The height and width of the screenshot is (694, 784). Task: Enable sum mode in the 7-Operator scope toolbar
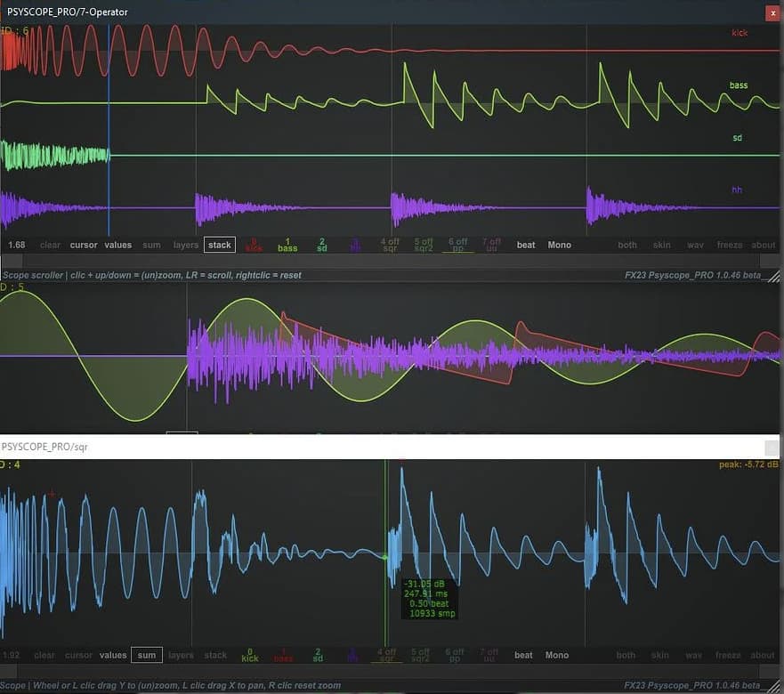pos(151,245)
